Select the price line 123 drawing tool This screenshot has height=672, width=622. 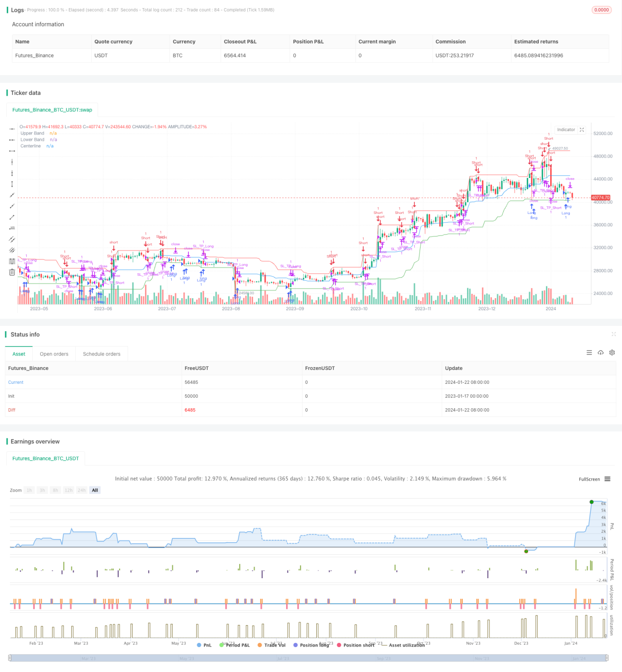pyautogui.click(x=12, y=228)
